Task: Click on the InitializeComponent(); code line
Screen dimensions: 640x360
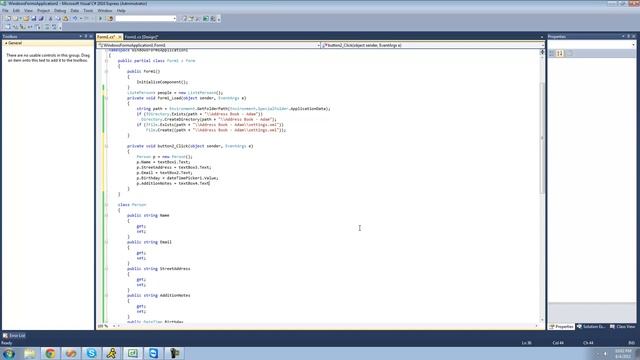Action: click(162, 82)
